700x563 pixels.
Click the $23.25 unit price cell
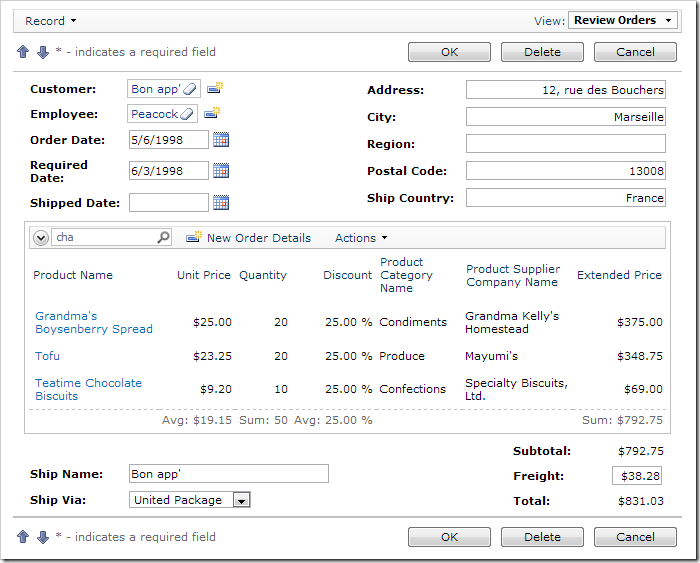tap(212, 356)
